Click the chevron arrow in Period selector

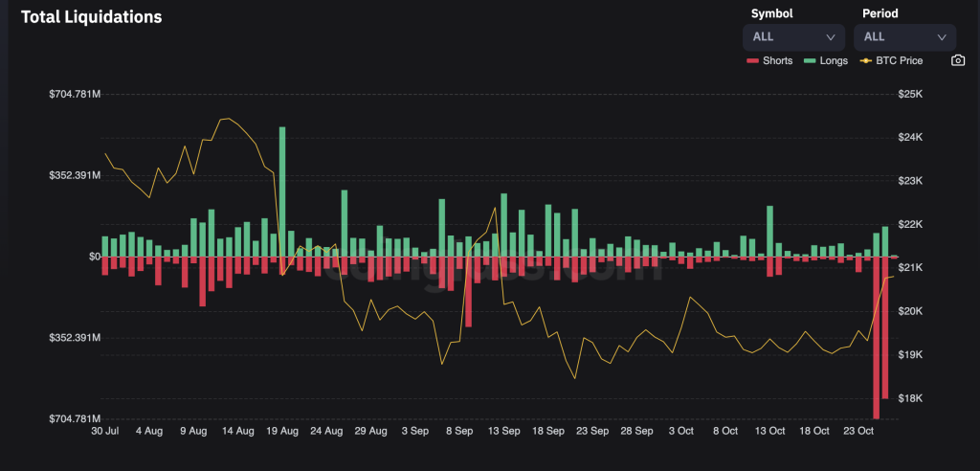pyautogui.click(x=942, y=37)
